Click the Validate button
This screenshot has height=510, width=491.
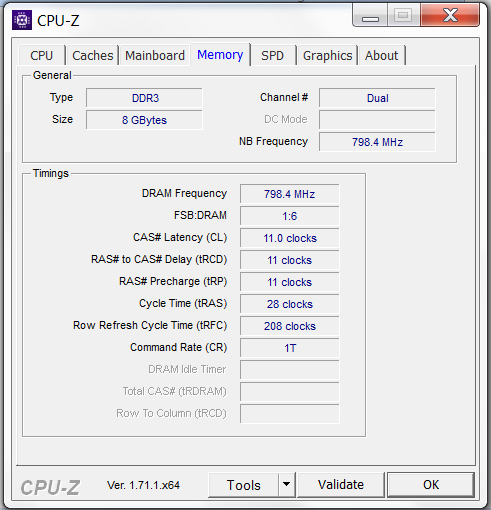pyautogui.click(x=341, y=485)
